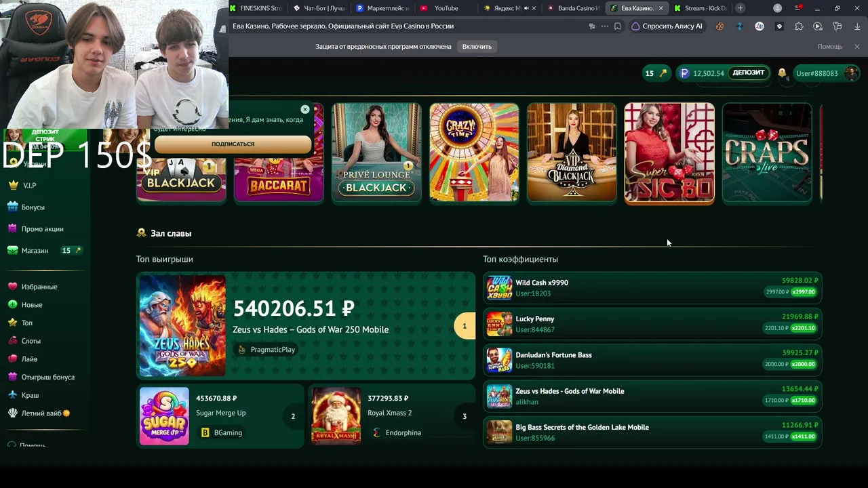The width and height of the screenshot is (868, 488).
Task: Open the three-dots page actions menu
Action: pyautogui.click(x=605, y=26)
